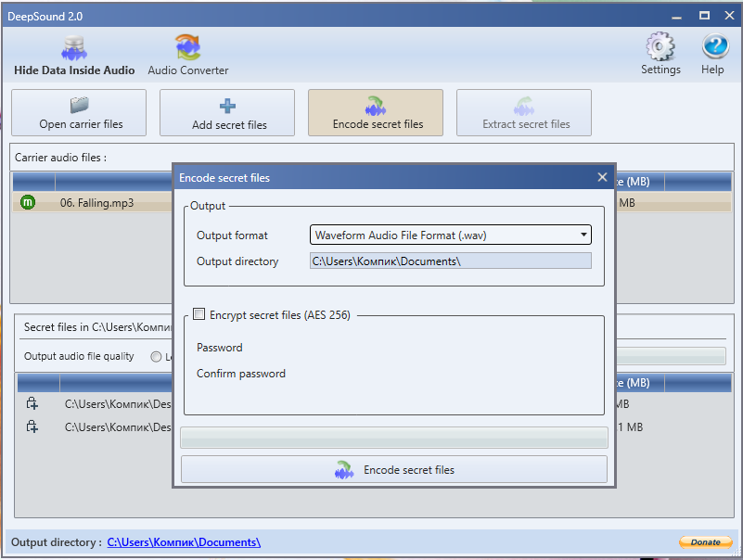Click the green waveform icon on the Encode secret files toolbar button
743x560 pixels.
[x=376, y=106]
